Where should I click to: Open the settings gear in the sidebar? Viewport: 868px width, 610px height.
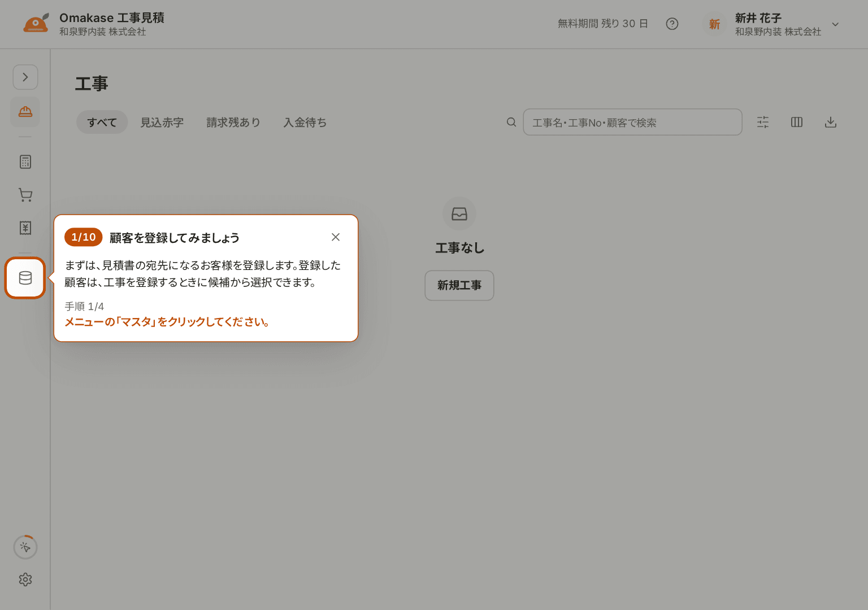(x=25, y=579)
